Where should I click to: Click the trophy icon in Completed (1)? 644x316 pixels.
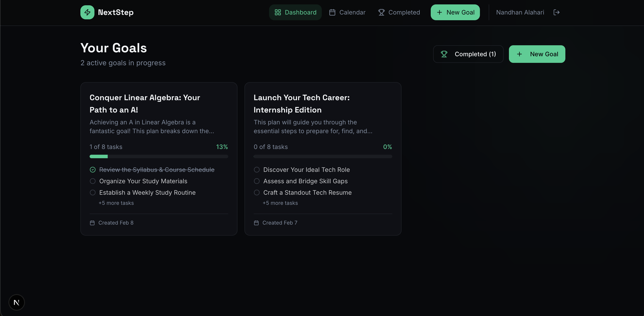point(444,54)
